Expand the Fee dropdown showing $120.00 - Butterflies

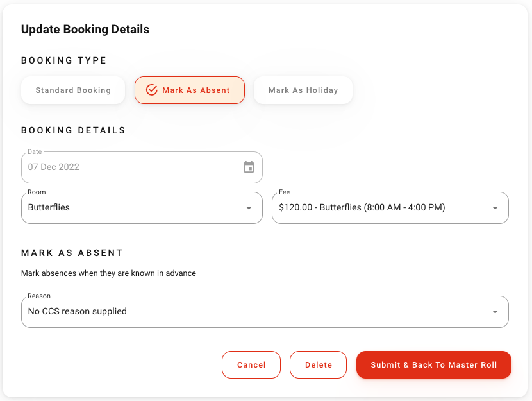tap(378, 208)
